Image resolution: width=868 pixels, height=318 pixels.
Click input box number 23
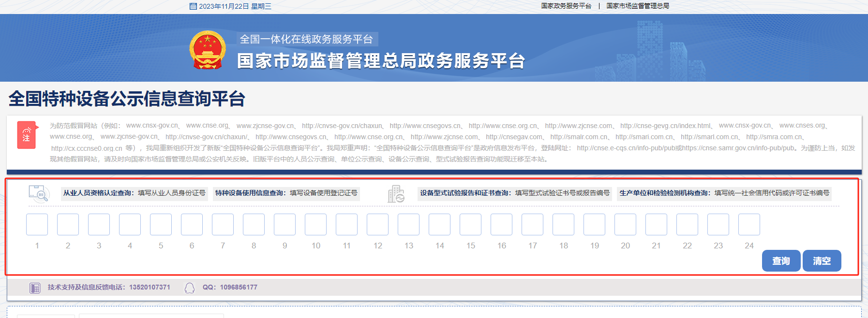(718, 225)
